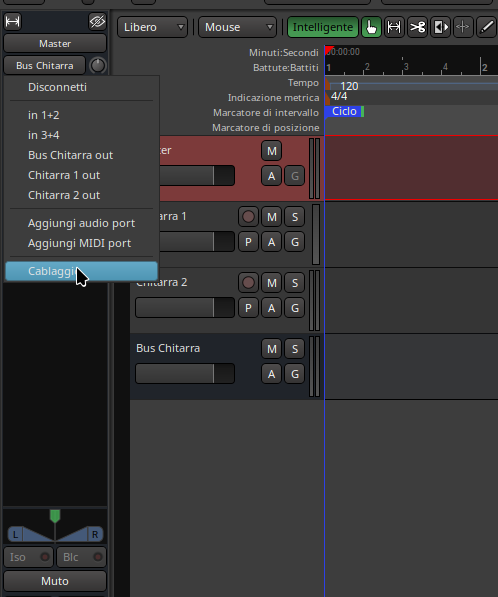Image resolution: width=498 pixels, height=597 pixels.
Task: Hide mixer strip with crossed-eye icon
Action: click(97, 21)
